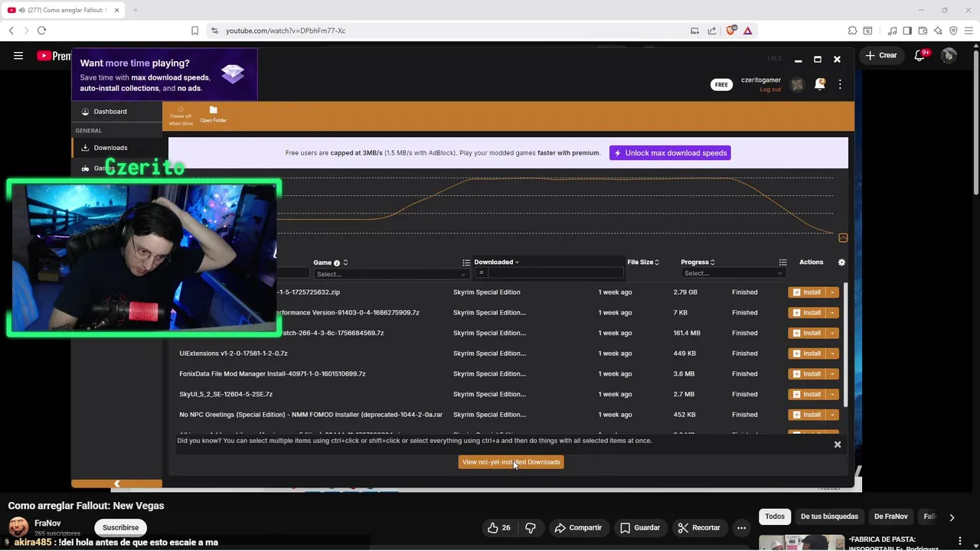Click Suscribirse button for FraNov
The image size is (980, 551).
(x=120, y=527)
